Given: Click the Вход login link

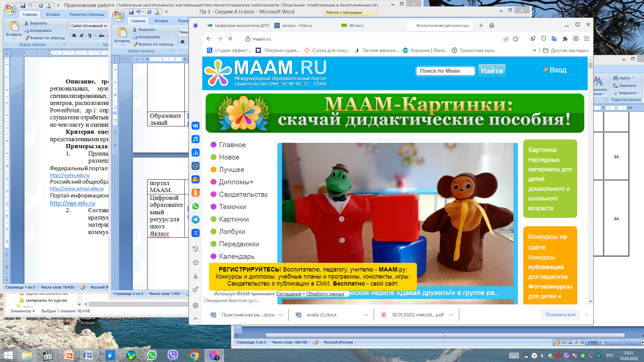Looking at the screenshot, I should 558,70.
